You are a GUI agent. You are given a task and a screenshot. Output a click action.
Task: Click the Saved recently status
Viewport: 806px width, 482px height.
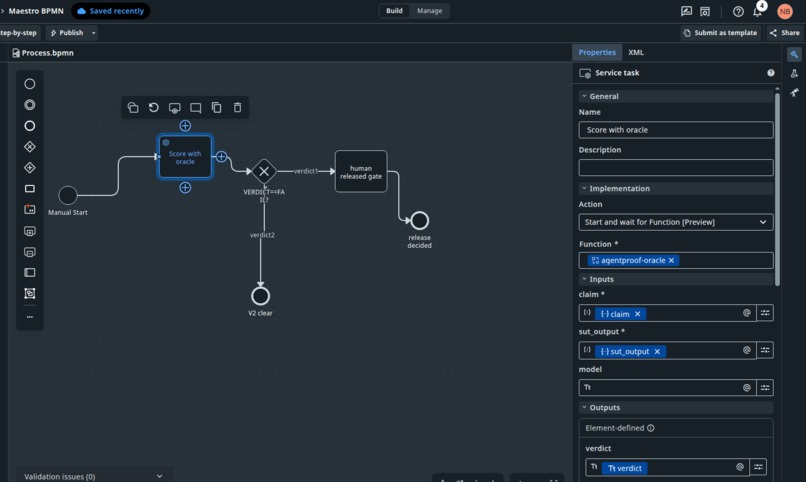[x=111, y=11]
